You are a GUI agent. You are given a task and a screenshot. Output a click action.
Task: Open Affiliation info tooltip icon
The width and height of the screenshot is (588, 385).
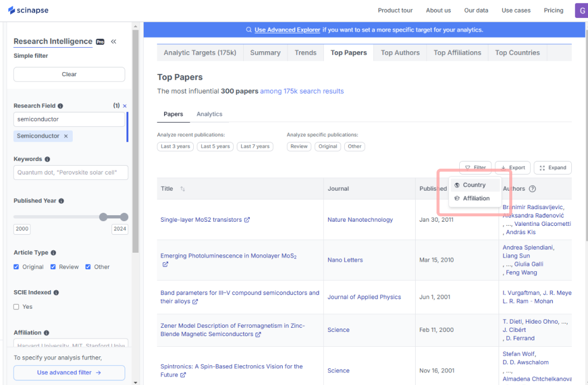[46, 333]
